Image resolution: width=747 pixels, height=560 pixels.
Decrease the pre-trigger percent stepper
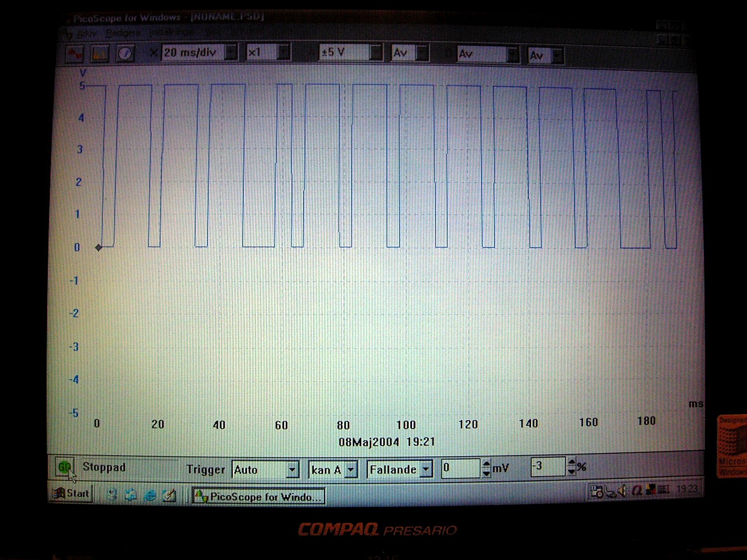[571, 471]
